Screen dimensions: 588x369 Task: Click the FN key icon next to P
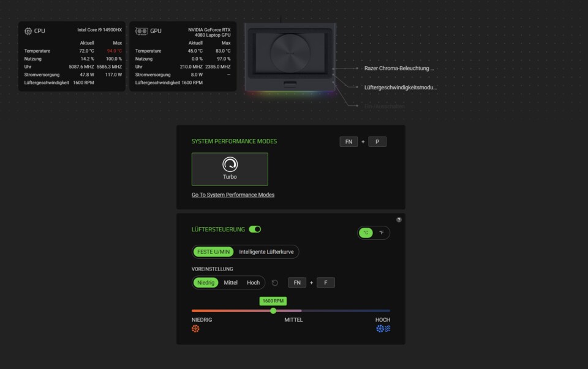coord(349,141)
